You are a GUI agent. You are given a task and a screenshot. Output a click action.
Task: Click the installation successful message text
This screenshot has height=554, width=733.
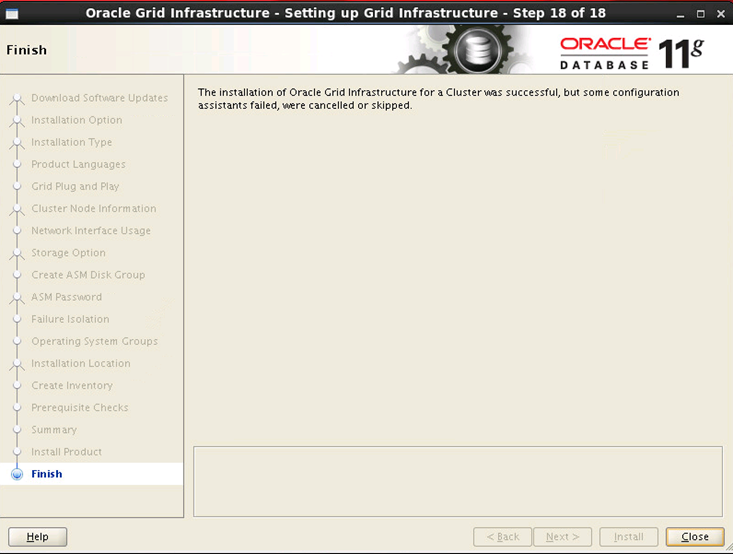[438, 99]
